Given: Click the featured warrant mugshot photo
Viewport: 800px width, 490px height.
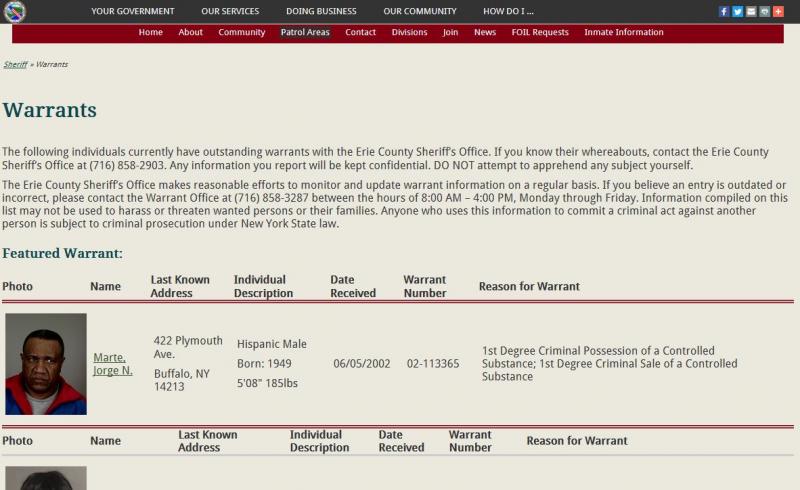Looking at the screenshot, I should 46,364.
